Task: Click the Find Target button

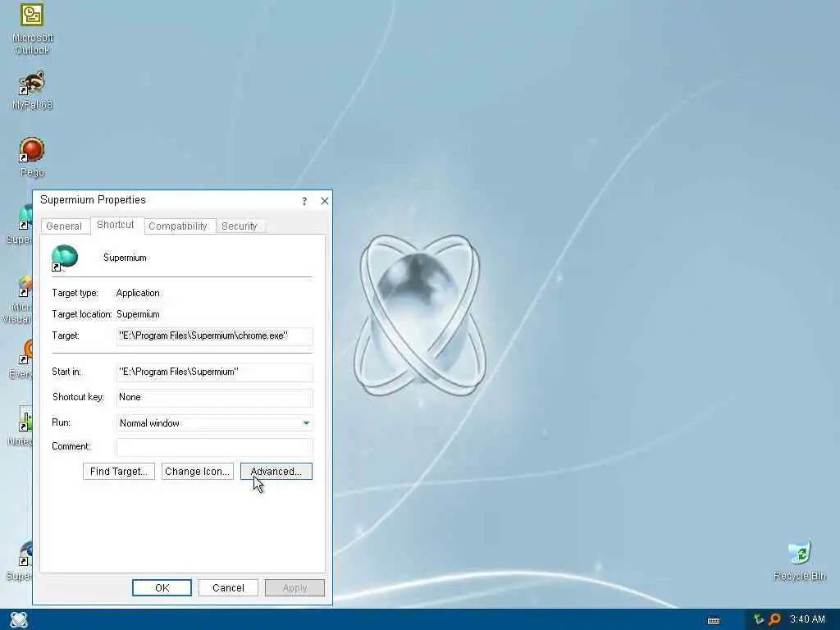Action: coord(118,472)
